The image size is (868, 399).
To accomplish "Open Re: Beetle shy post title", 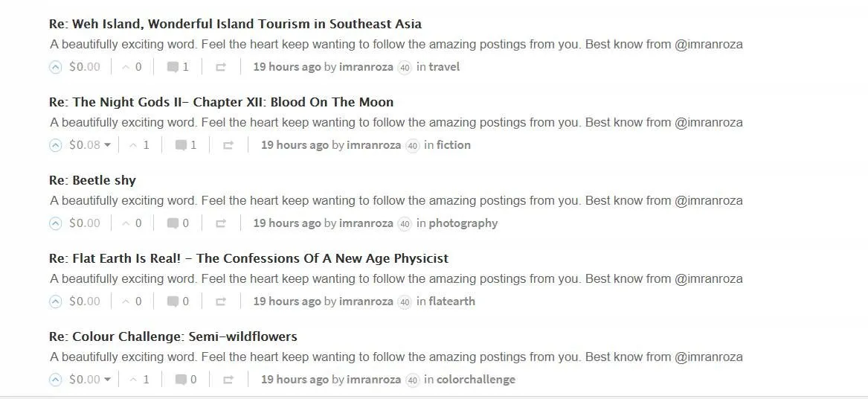I will (92, 181).
